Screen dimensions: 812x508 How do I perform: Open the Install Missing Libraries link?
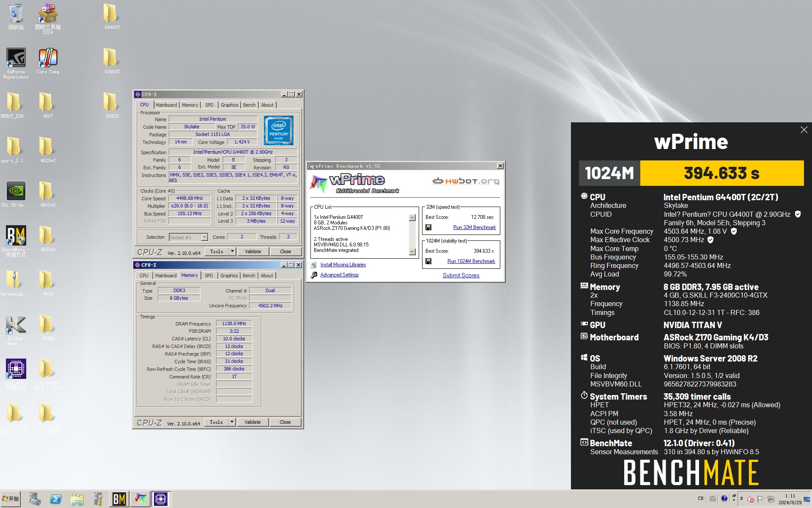click(343, 265)
